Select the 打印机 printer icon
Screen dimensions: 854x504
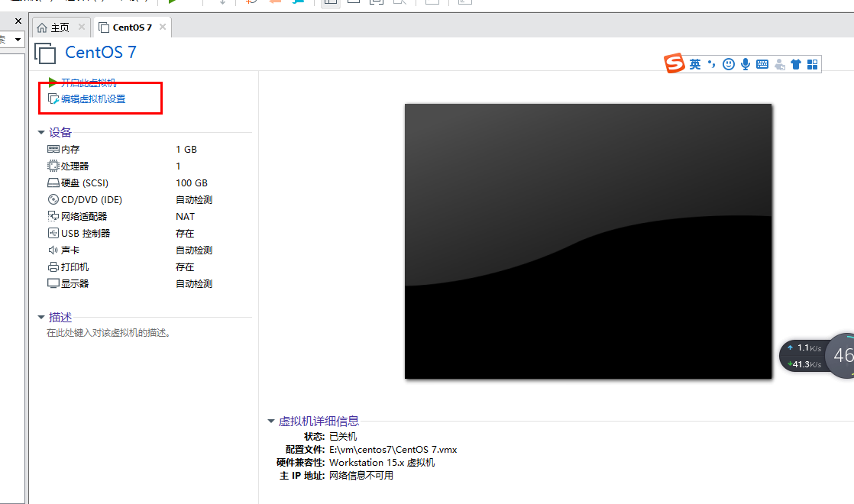click(x=53, y=267)
